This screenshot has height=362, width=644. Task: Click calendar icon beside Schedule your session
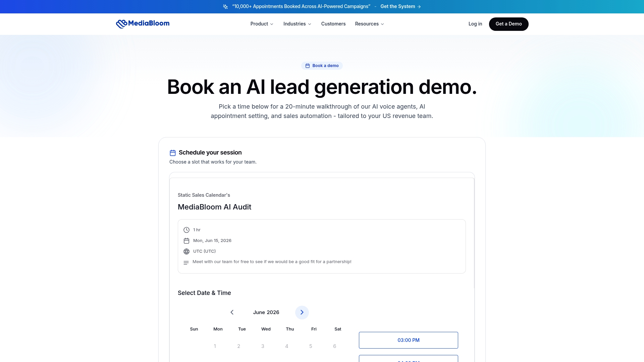pos(173,153)
